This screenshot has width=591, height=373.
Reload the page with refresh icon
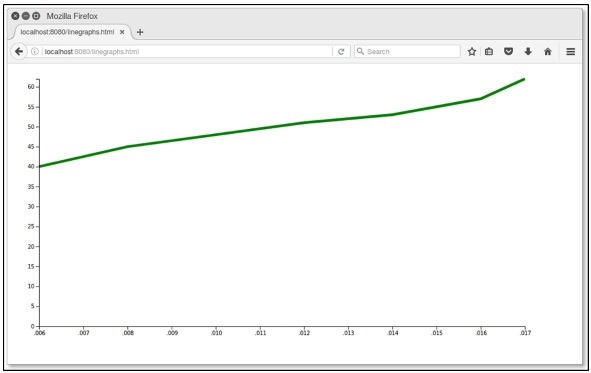(x=341, y=52)
